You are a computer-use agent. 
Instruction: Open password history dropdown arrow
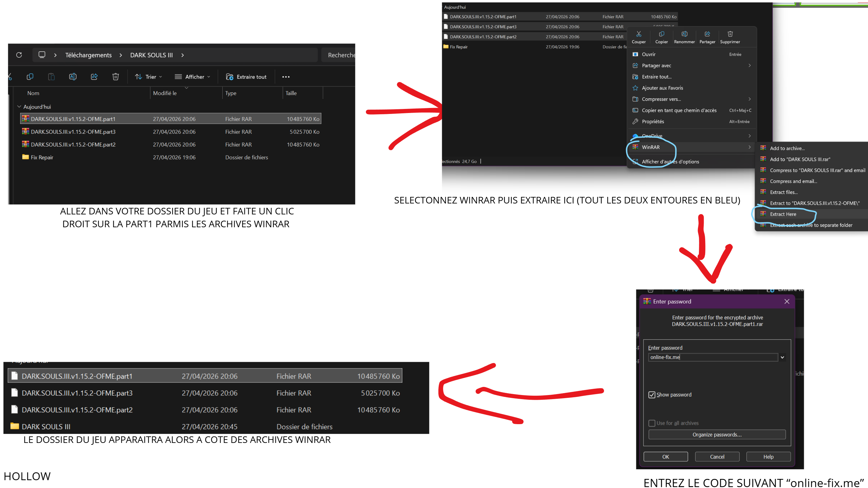click(x=783, y=357)
